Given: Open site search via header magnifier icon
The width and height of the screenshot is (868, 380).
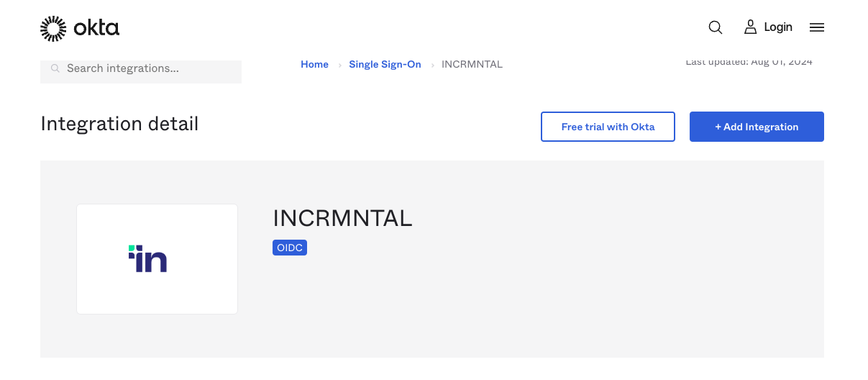Looking at the screenshot, I should [715, 27].
